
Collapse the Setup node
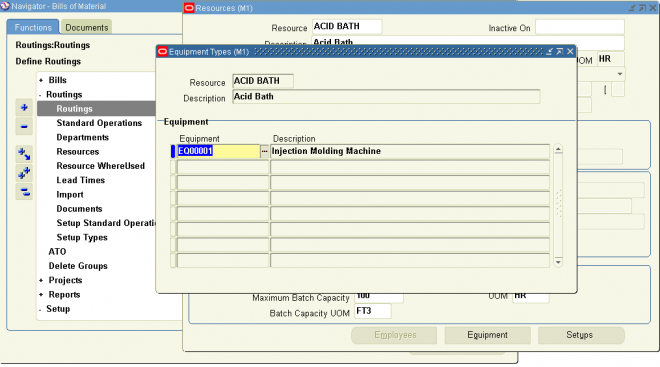40,309
